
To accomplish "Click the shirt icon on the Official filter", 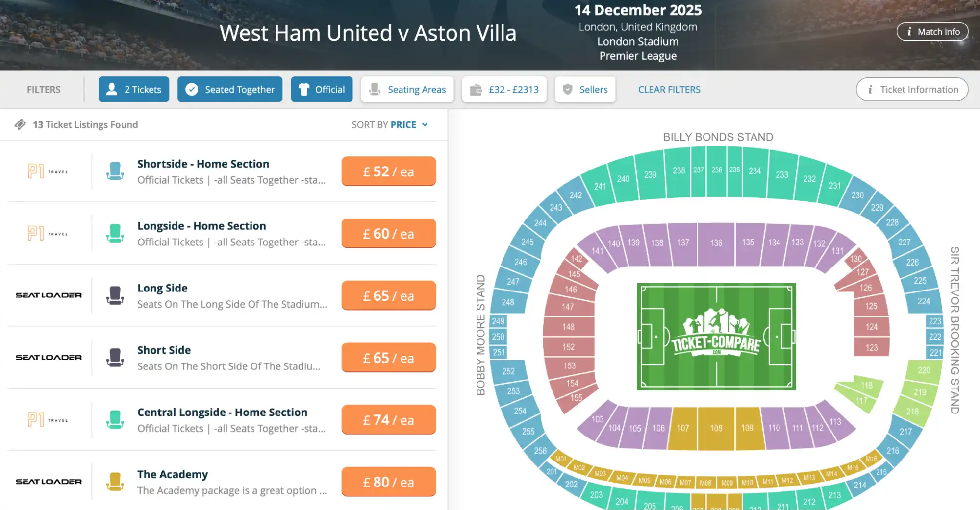I will click(303, 89).
